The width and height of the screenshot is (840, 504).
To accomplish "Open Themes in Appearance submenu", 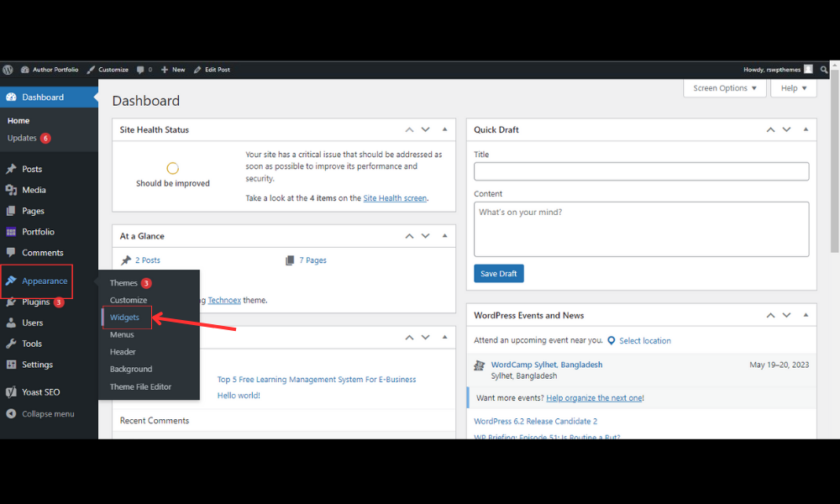I will [130, 283].
